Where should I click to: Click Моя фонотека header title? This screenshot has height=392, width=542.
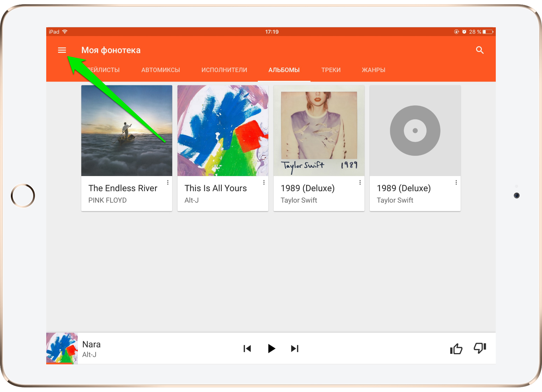pyautogui.click(x=111, y=50)
